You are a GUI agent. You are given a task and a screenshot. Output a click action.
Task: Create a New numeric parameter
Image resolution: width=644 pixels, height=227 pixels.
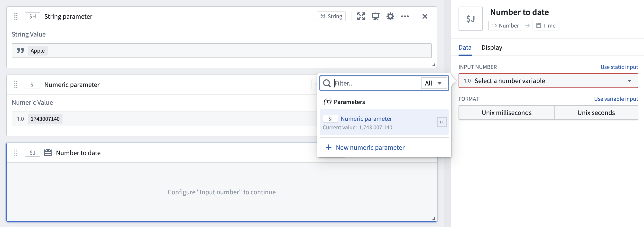[365, 148]
